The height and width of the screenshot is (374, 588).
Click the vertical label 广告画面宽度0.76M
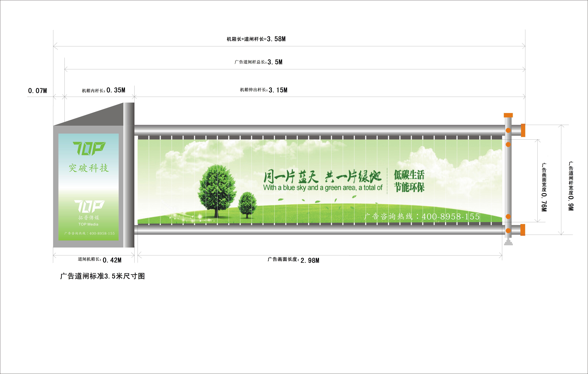point(544,187)
